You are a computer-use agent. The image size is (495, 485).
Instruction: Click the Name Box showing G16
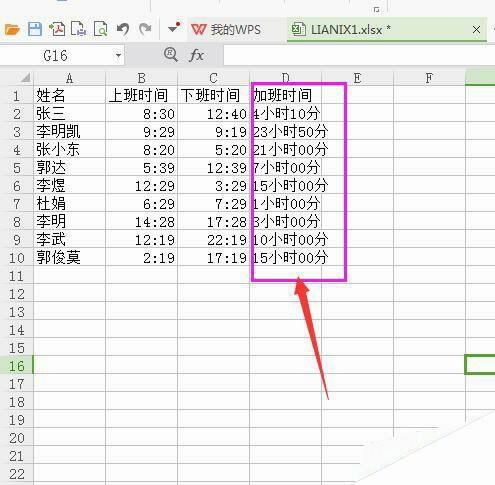(x=56, y=55)
